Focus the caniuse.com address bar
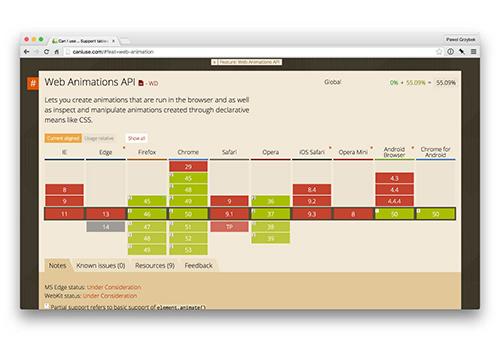This screenshot has width=500, height=360. (250, 52)
